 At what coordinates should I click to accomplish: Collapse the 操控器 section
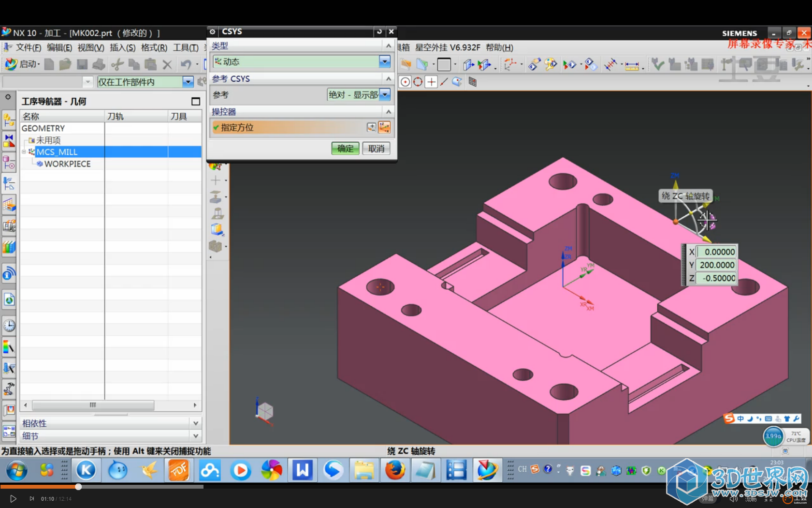pyautogui.click(x=388, y=111)
